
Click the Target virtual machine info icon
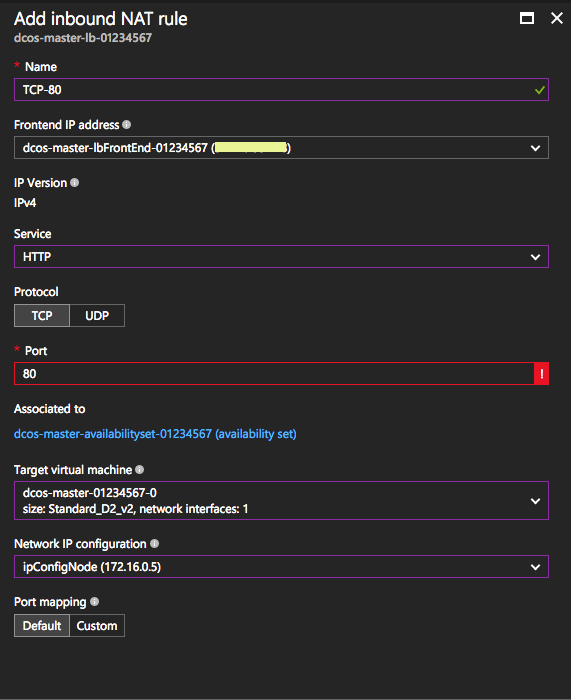pyautogui.click(x=139, y=470)
